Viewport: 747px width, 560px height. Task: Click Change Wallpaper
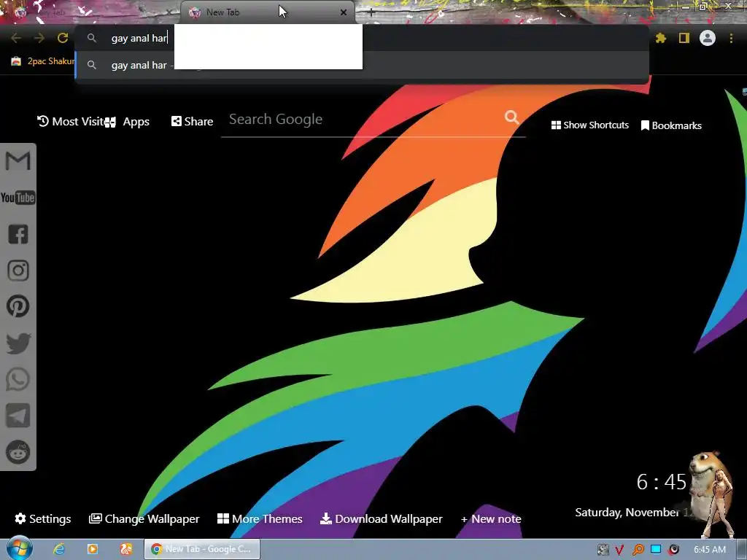point(144,518)
